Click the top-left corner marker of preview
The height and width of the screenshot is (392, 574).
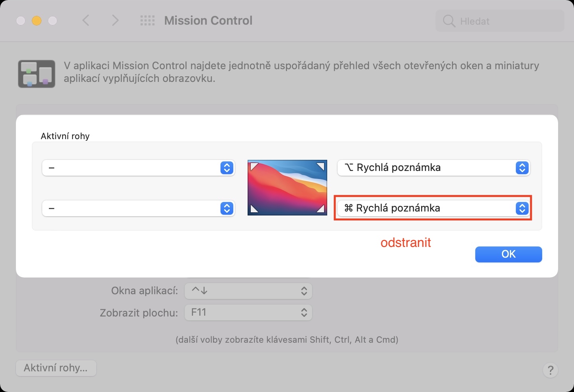coord(253,166)
